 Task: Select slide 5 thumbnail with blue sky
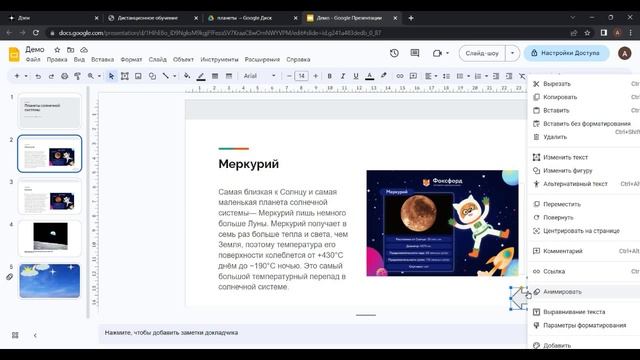pos(49,281)
